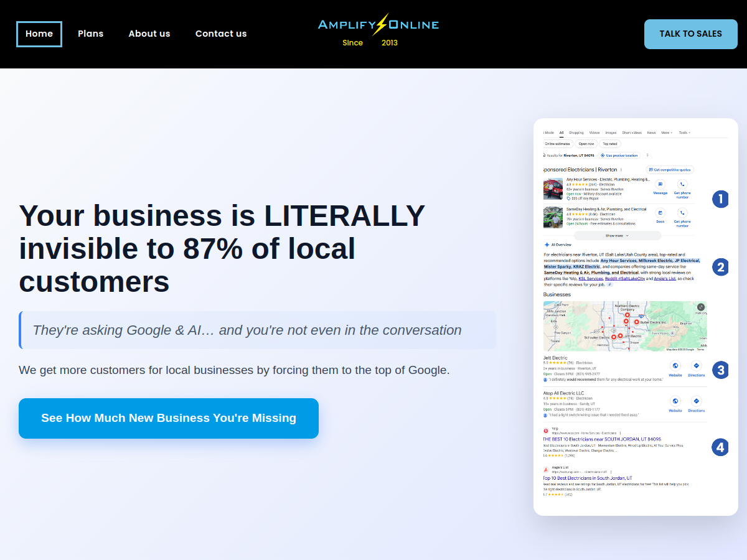Image resolution: width=747 pixels, height=560 pixels.
Task: Click the Directions icon for Atop All Electric
Action: coord(697,401)
